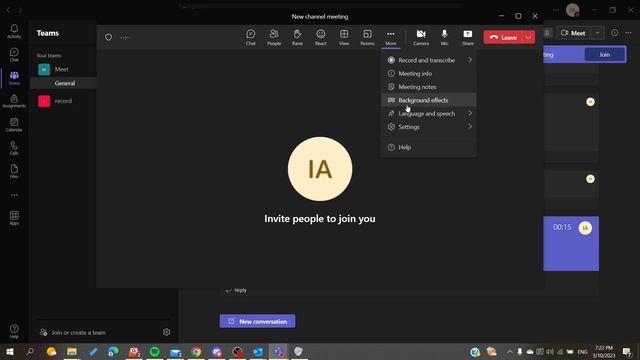The width and height of the screenshot is (640, 360).
Task: Open Meeting info
Action: (429, 73)
